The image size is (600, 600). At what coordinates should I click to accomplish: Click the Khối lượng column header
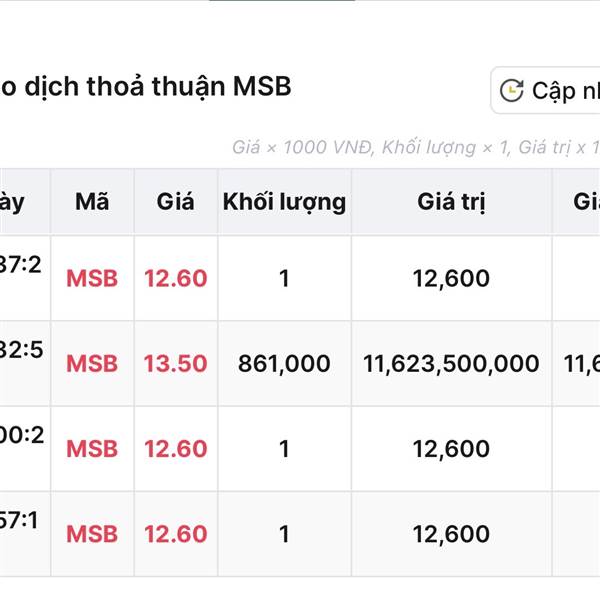click(x=284, y=202)
